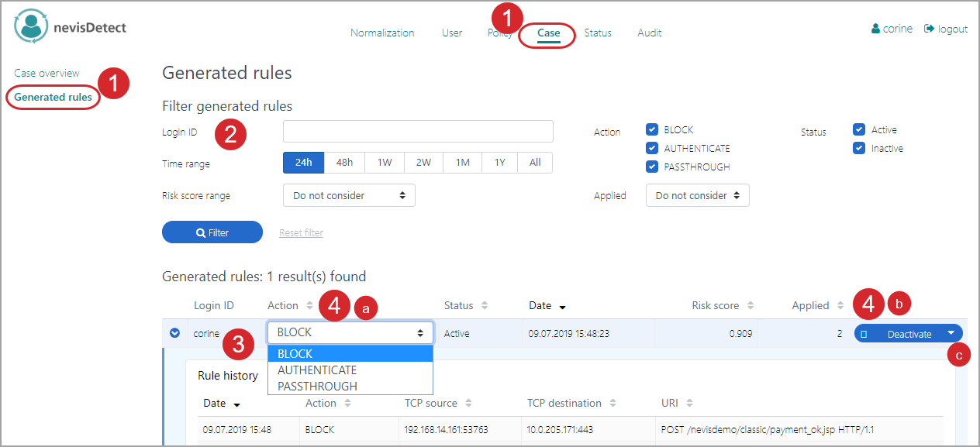Sort by Action column sort icon
980x447 pixels.
[x=310, y=305]
